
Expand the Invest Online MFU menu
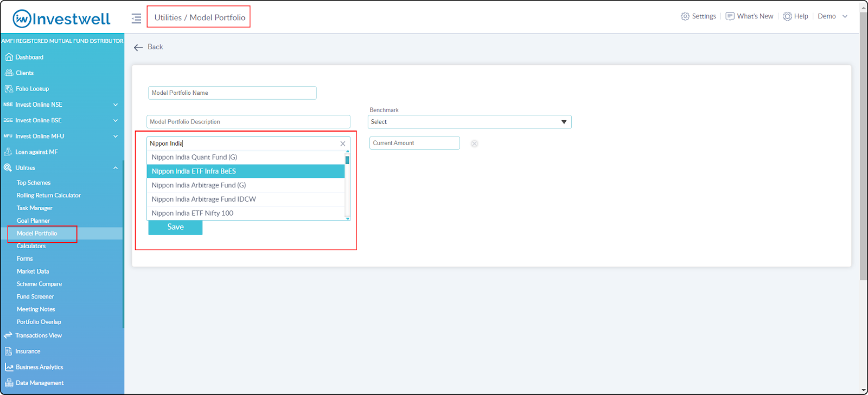click(116, 136)
